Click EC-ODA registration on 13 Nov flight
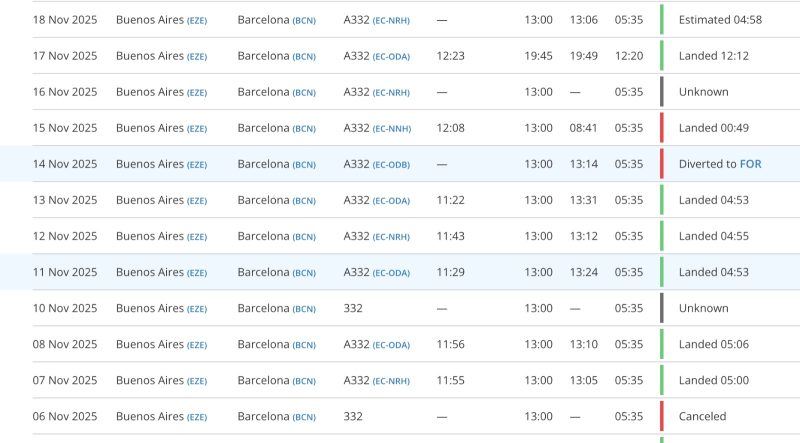 click(391, 200)
